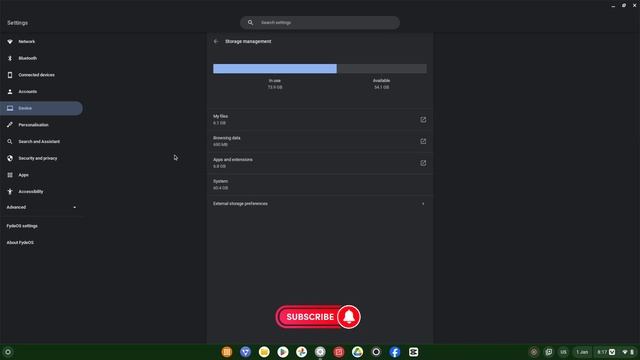
Task: Open the blue browser icon on shelf
Action: (245, 352)
